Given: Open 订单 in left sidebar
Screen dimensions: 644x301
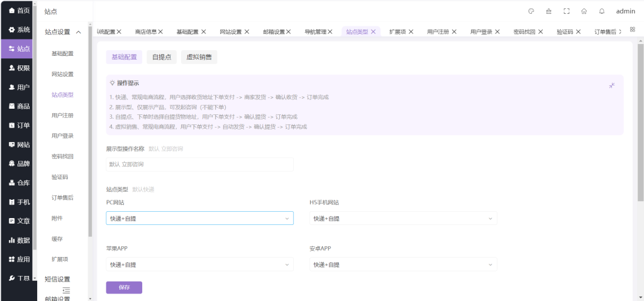Looking at the screenshot, I should 19,125.
